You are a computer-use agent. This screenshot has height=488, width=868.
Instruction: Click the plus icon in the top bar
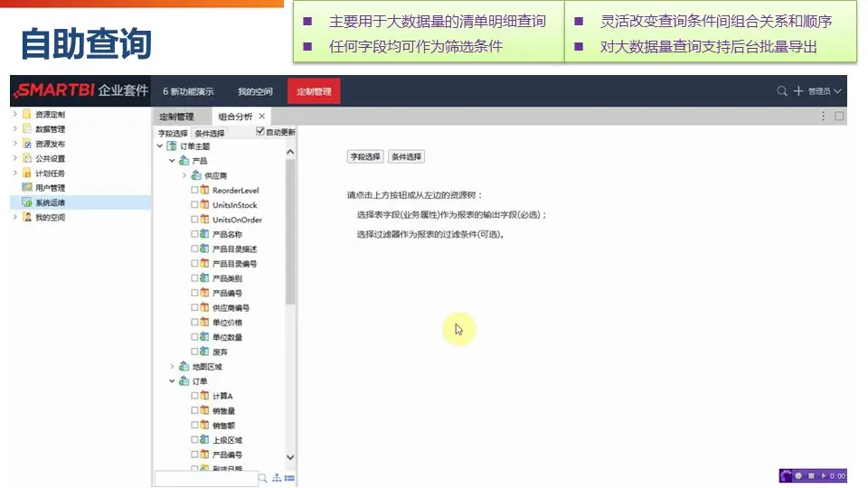(x=798, y=91)
